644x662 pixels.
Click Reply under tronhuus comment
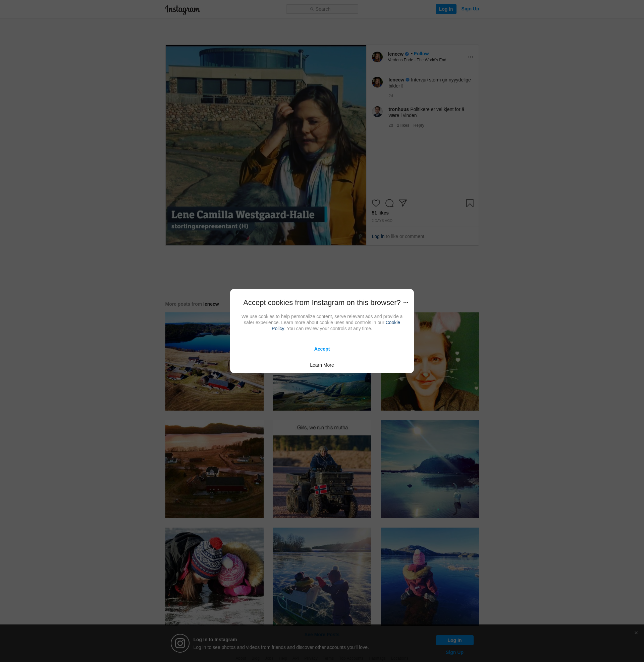pyautogui.click(x=418, y=125)
